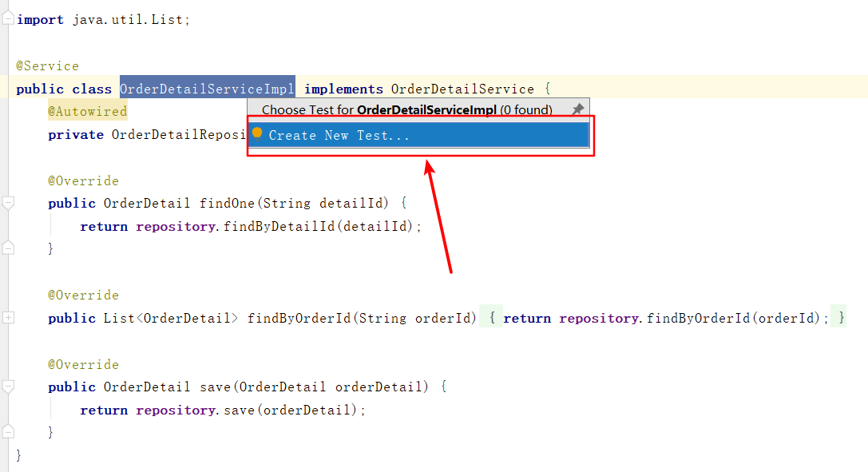This screenshot has height=472, width=868.
Task: Click fold end marker at findOne closing brace
Action: pyautogui.click(x=8, y=248)
